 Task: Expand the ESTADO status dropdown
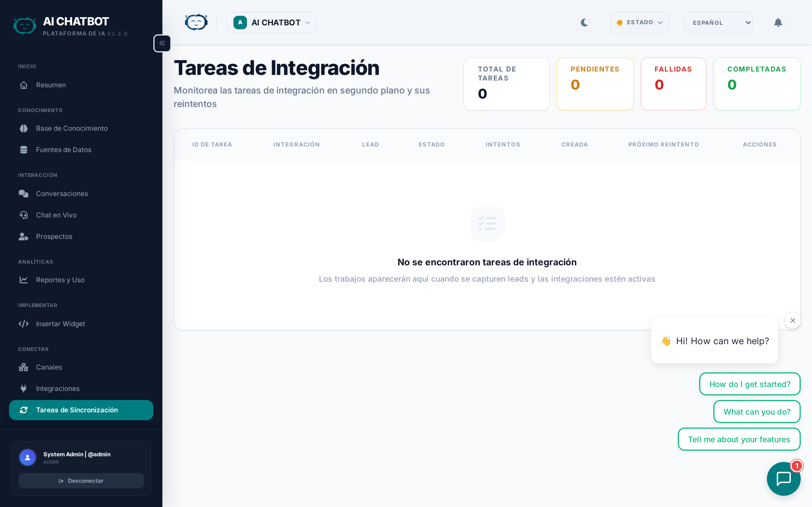tap(639, 23)
